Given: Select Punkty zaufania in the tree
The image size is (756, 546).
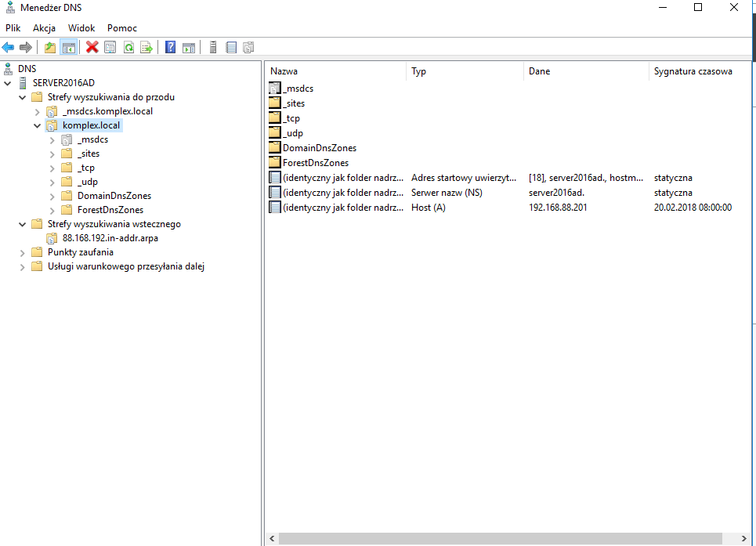Looking at the screenshot, I should (81, 252).
